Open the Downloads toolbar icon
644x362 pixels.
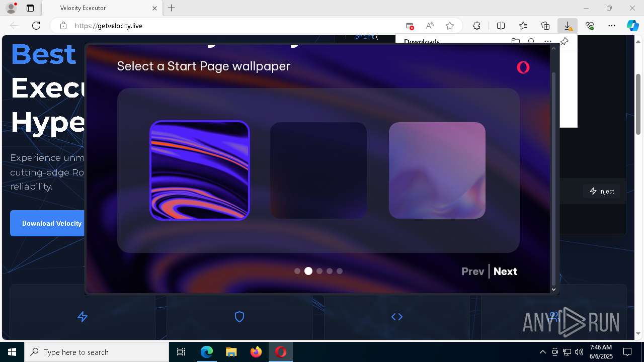[x=568, y=26]
